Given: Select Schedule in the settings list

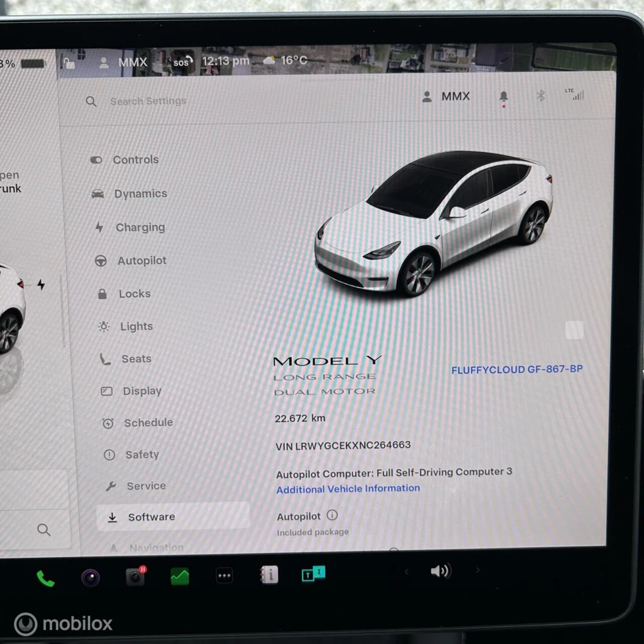Looking at the screenshot, I should [x=138, y=423].
